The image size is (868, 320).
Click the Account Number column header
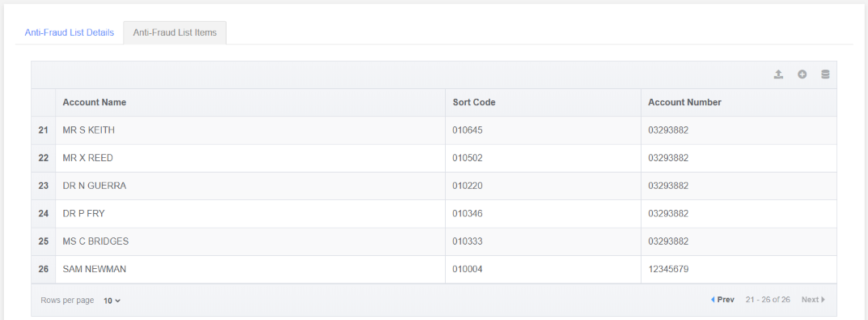(x=739, y=103)
